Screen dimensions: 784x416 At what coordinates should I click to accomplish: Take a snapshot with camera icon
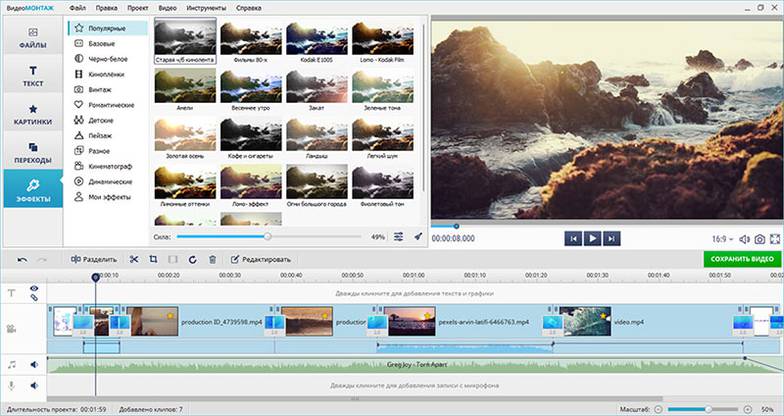point(760,239)
